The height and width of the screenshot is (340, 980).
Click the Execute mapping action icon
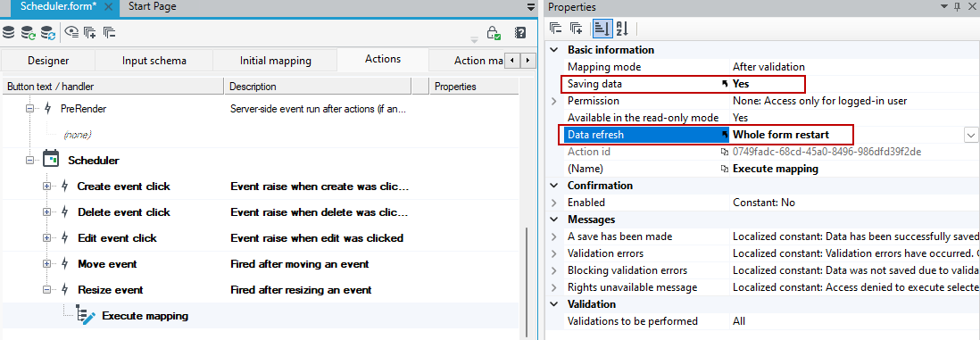click(85, 316)
